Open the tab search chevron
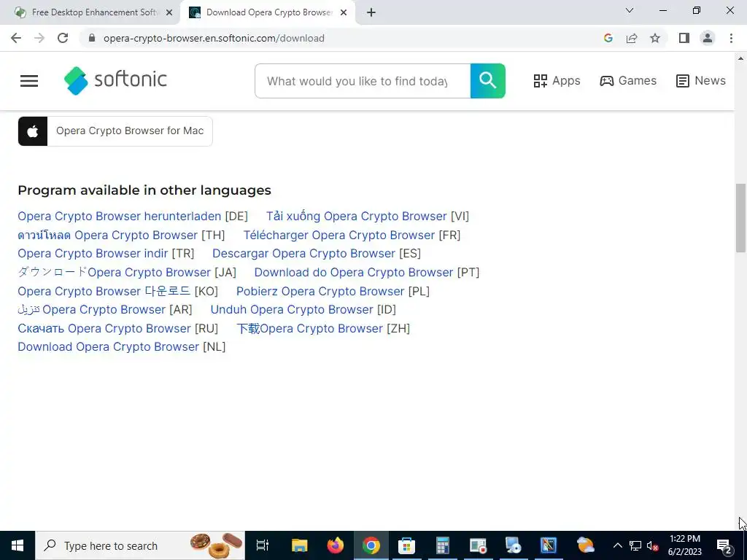Viewport: 747px width, 560px height. pos(630,10)
